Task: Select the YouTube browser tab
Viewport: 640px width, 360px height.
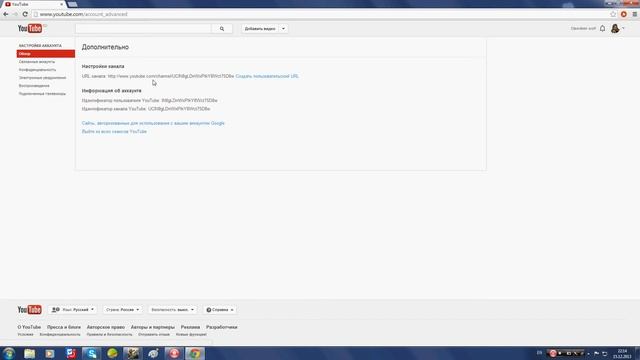Action: pyautogui.click(x=33, y=4)
